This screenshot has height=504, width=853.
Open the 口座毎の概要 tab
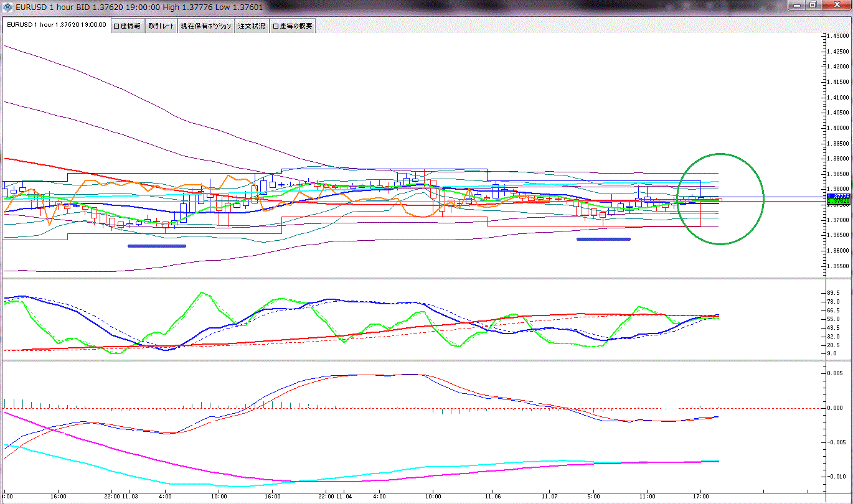[293, 26]
